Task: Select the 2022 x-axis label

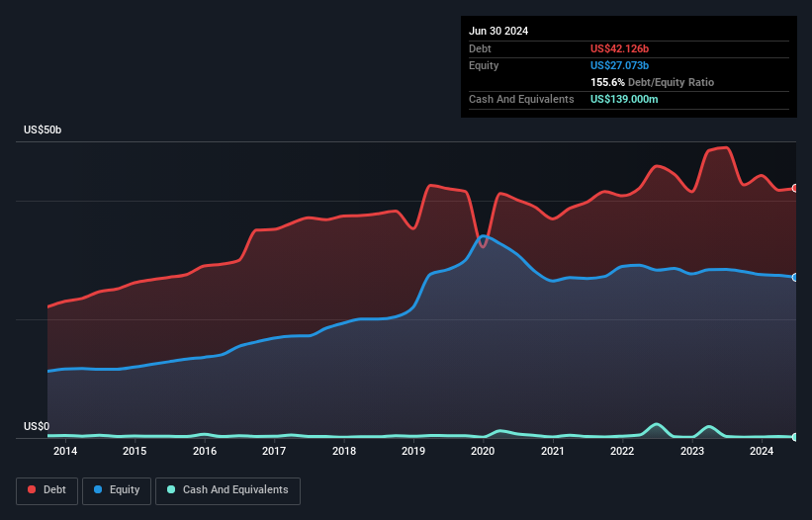Action: pyautogui.click(x=622, y=451)
